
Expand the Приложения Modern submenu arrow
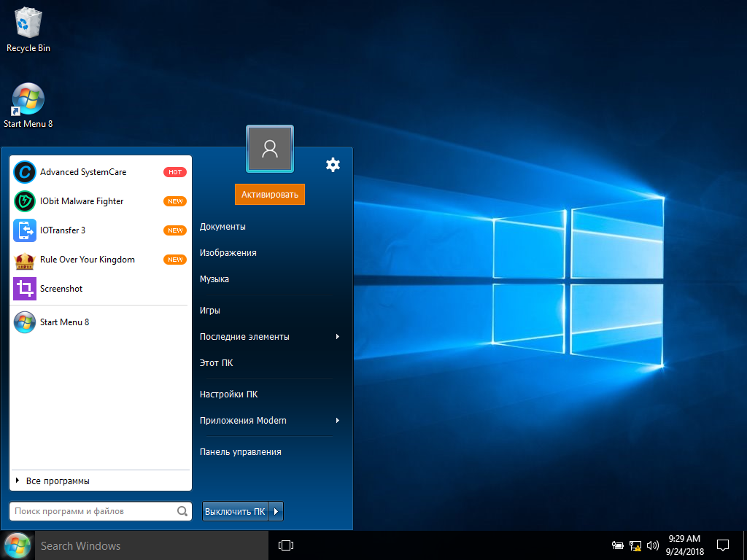[x=337, y=421]
